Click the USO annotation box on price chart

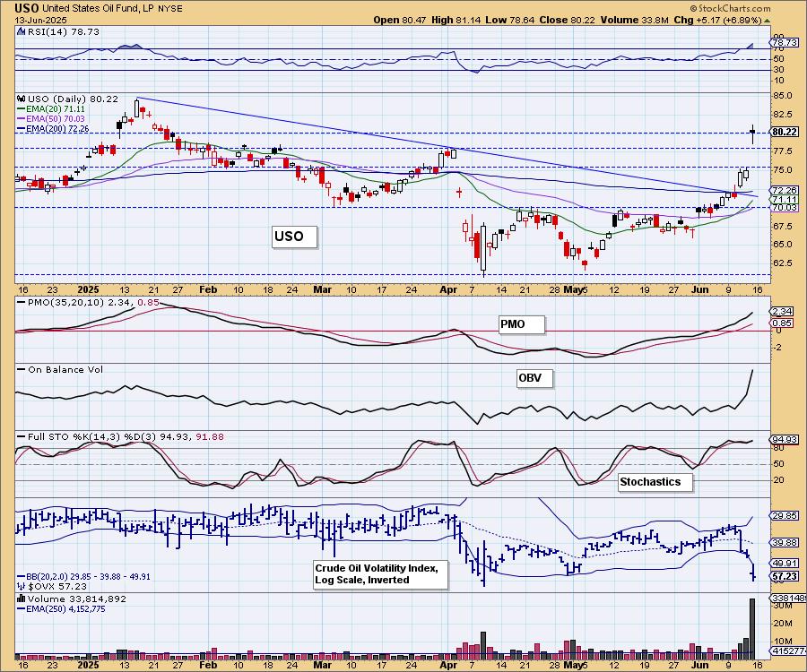(294, 237)
